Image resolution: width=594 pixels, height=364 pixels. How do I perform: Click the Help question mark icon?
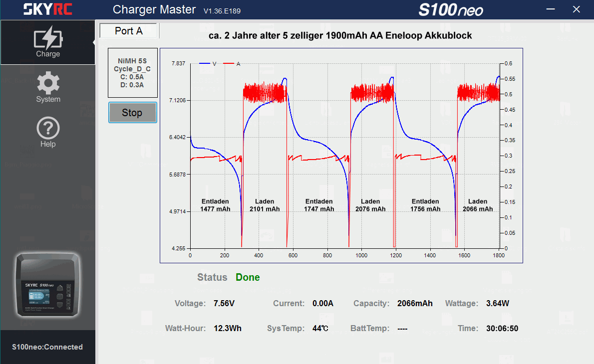[x=48, y=131]
